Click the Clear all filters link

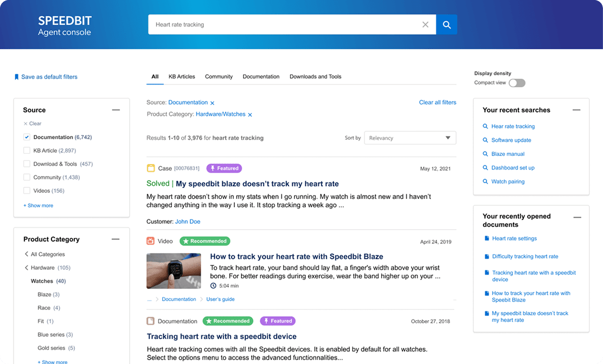[437, 102]
